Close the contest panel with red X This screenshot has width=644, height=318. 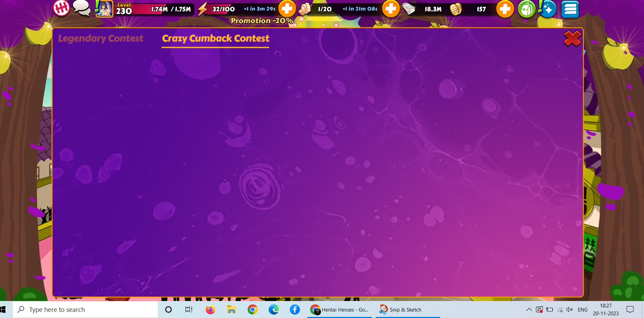pos(572,38)
